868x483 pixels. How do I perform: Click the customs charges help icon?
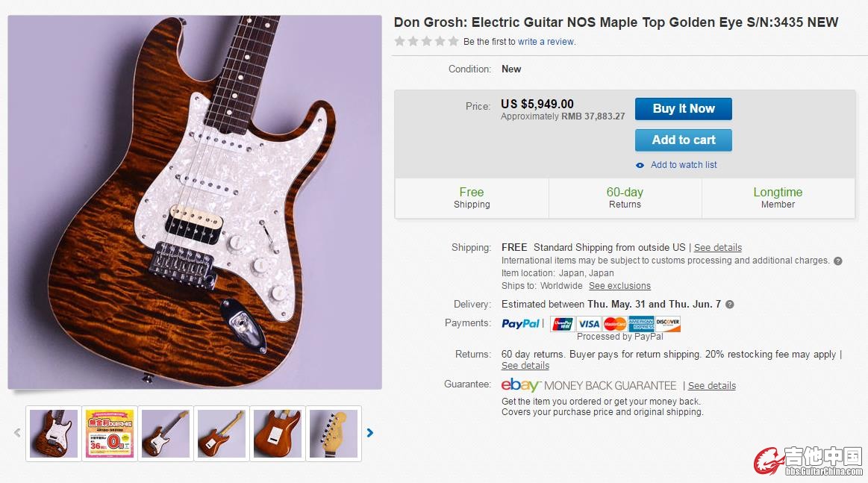837,261
